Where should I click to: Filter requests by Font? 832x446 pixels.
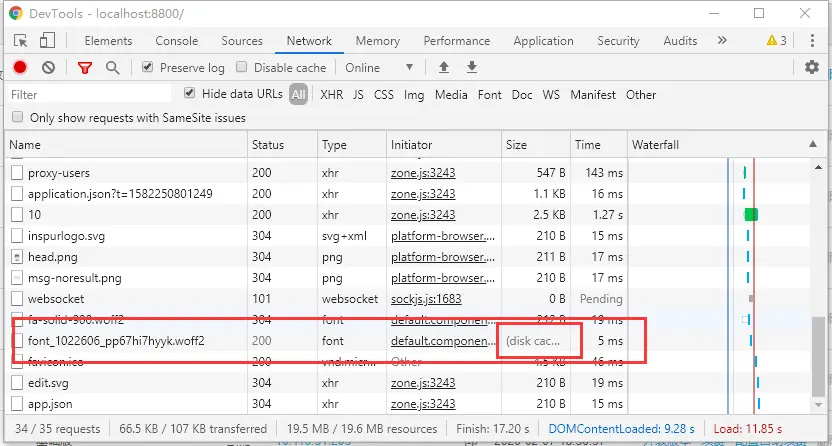click(x=489, y=95)
